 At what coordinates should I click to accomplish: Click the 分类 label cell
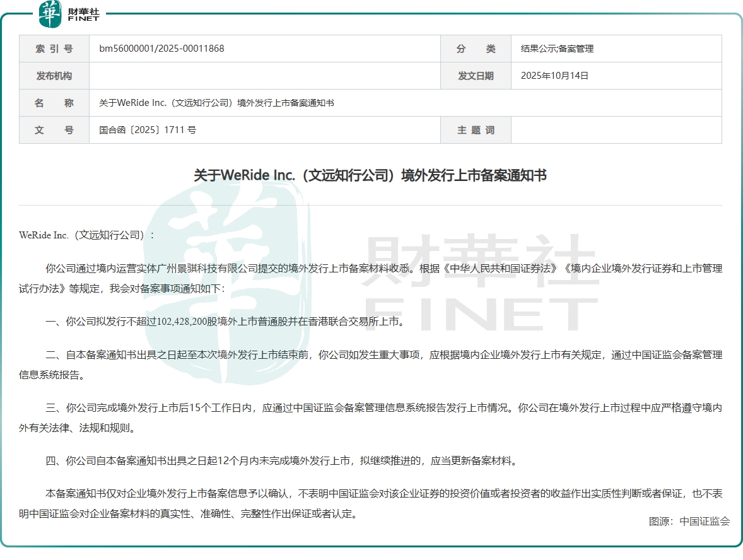[476, 49]
